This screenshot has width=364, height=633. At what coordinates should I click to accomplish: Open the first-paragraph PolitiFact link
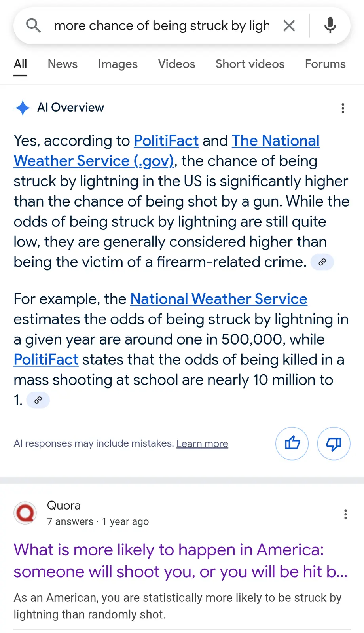166,141
